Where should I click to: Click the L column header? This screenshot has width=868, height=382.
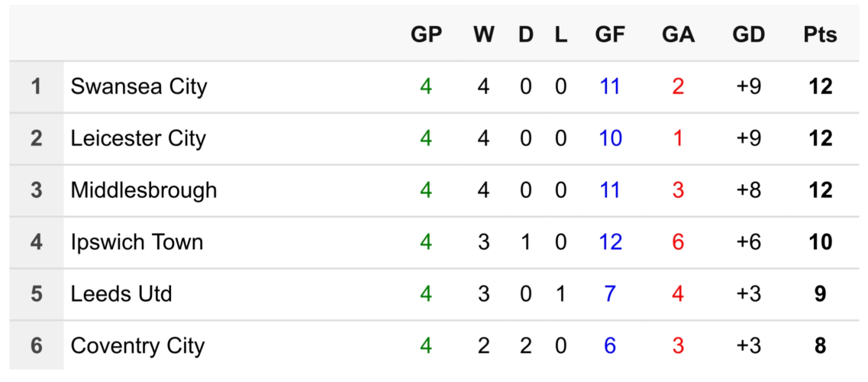click(x=561, y=34)
